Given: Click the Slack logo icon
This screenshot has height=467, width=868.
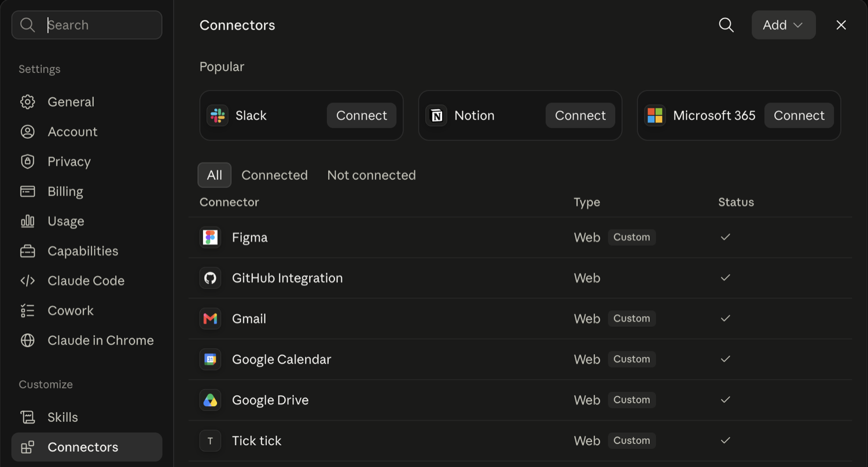Looking at the screenshot, I should point(218,115).
